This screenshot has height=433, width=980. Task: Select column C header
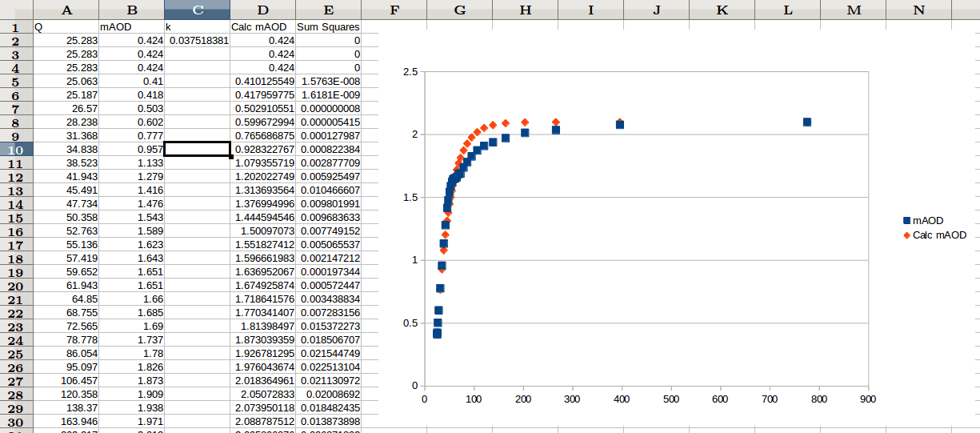[197, 10]
